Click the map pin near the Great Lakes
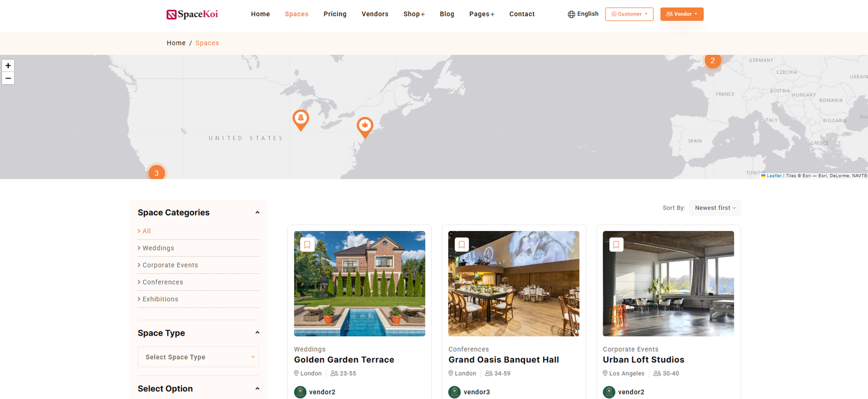 click(301, 119)
